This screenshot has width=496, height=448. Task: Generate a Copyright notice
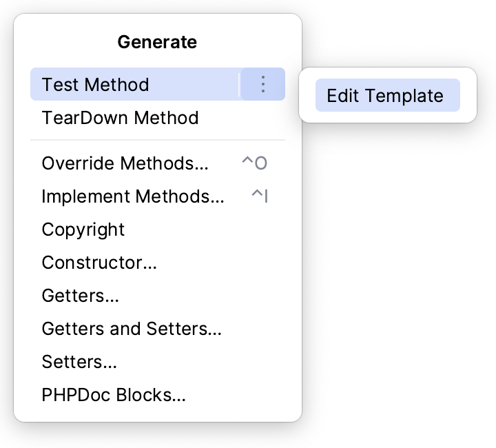83,230
